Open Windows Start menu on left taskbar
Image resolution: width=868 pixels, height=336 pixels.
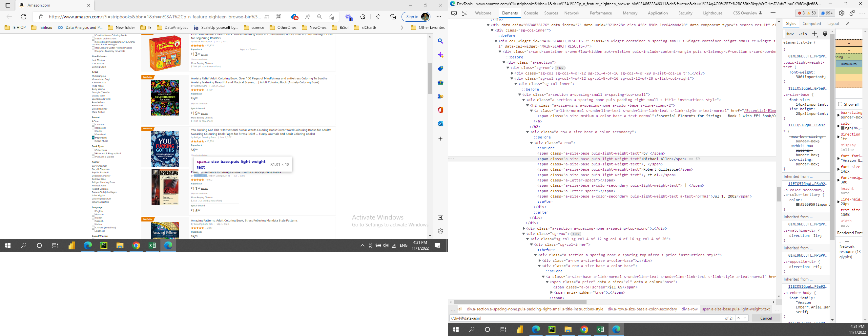coord(8,245)
